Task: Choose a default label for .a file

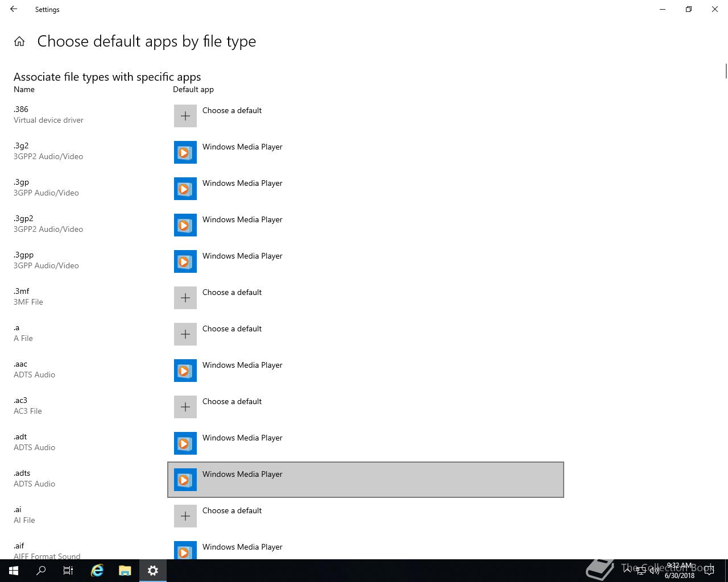Action: tap(232, 329)
